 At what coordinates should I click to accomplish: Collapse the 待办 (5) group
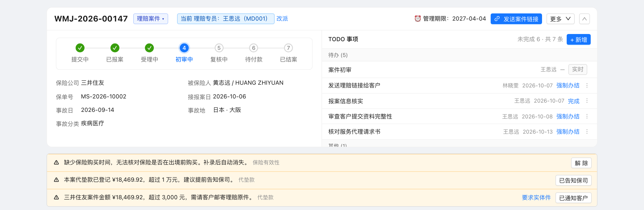coord(459,55)
